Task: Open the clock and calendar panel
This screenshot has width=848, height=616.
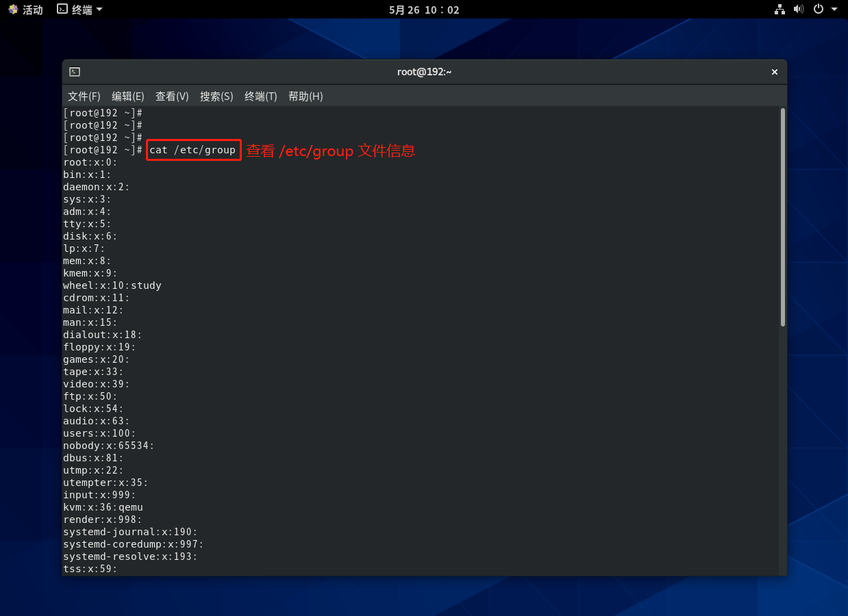Action: pyautogui.click(x=424, y=10)
